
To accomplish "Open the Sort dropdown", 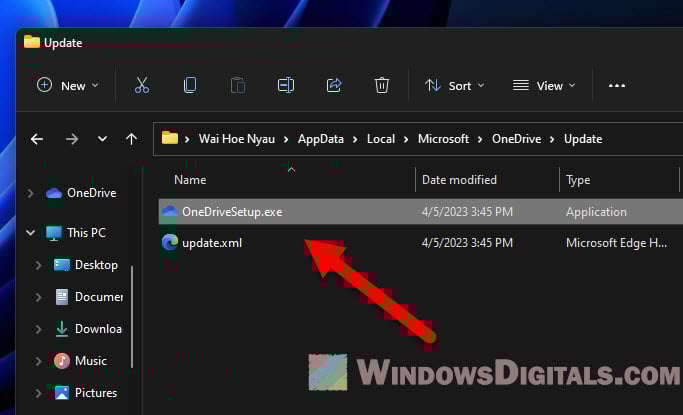I will tap(454, 85).
